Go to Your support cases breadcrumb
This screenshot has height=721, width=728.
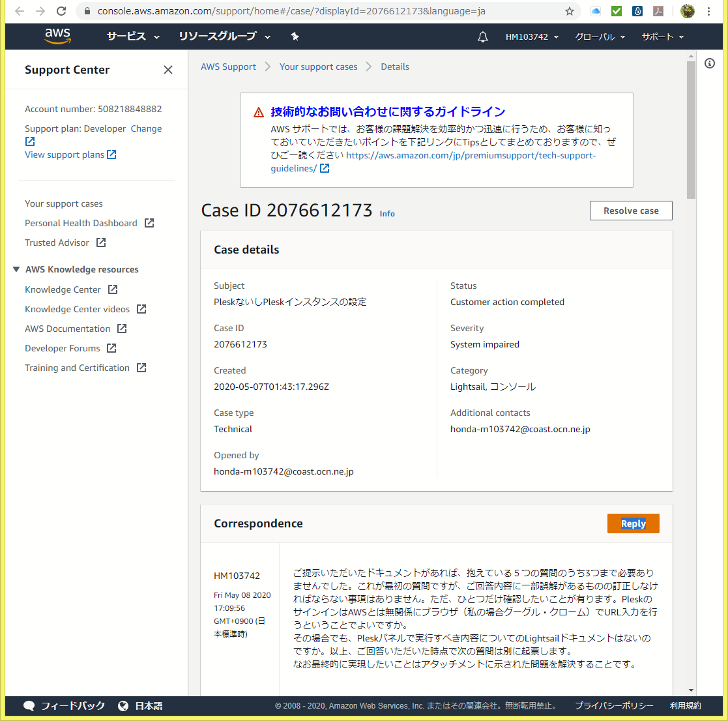(x=318, y=67)
